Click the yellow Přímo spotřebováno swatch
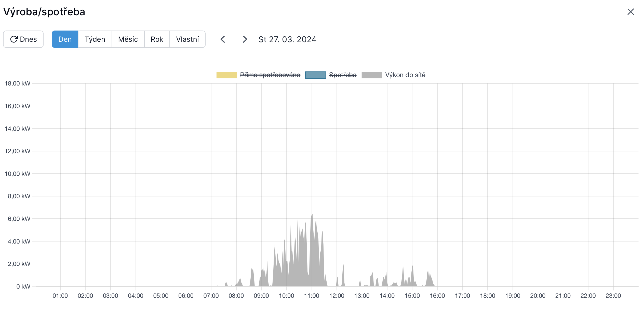This screenshot has width=644, height=312. 226,75
